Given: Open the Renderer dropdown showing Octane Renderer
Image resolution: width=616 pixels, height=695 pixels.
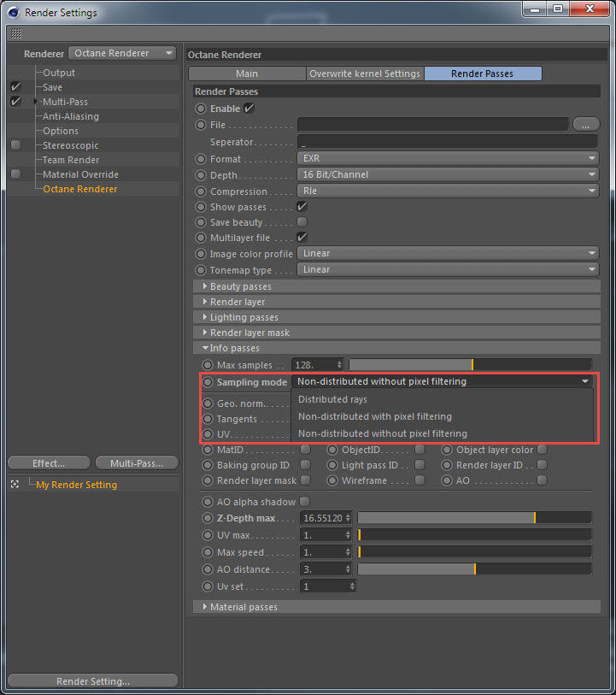Looking at the screenshot, I should pyautogui.click(x=122, y=53).
